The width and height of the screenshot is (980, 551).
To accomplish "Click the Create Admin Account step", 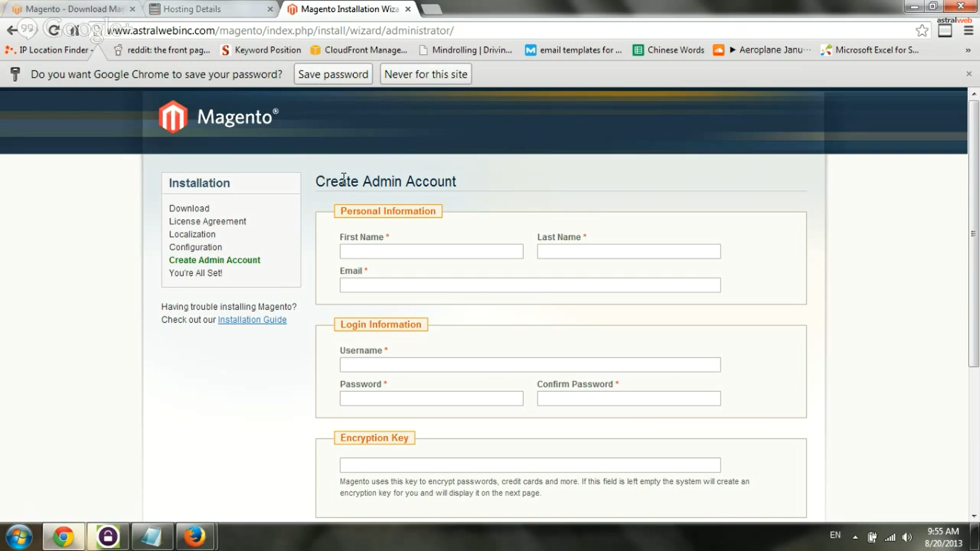I will [x=215, y=260].
